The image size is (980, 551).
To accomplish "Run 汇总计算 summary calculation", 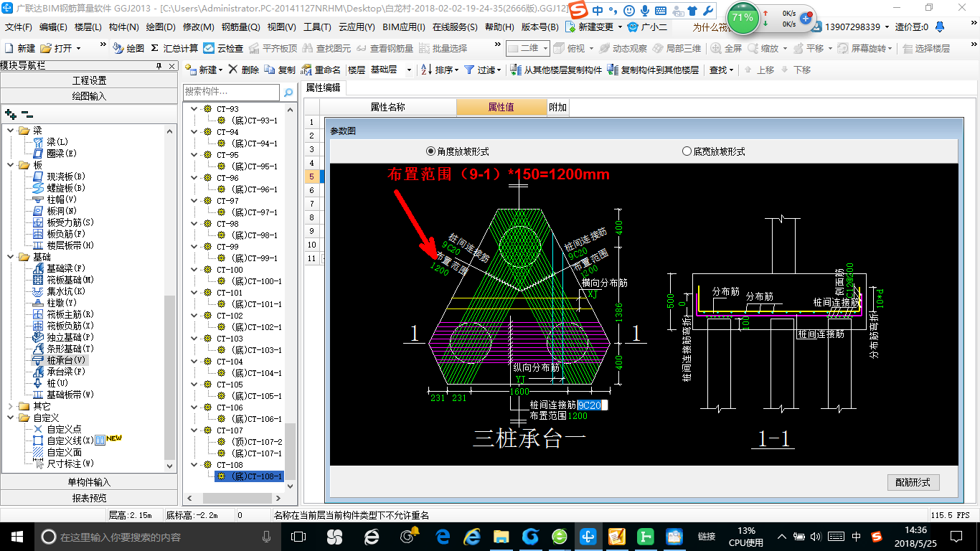I will 174,48.
